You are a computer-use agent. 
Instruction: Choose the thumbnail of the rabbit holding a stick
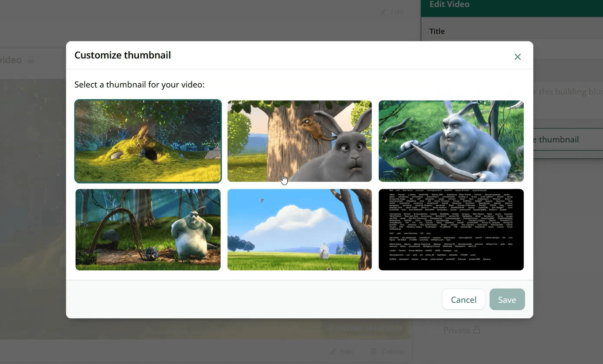(451, 141)
